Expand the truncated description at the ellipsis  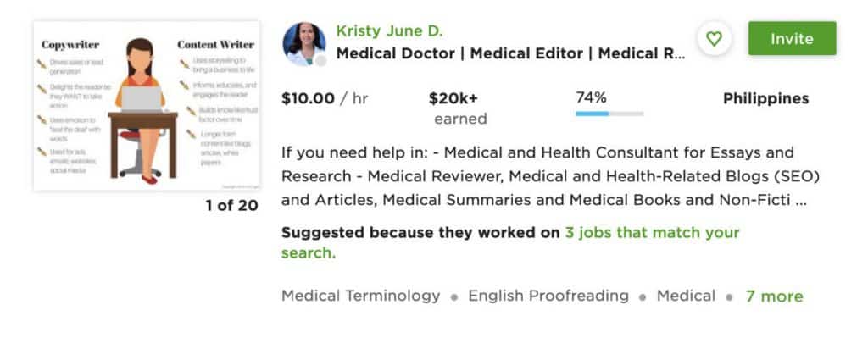coord(800,202)
